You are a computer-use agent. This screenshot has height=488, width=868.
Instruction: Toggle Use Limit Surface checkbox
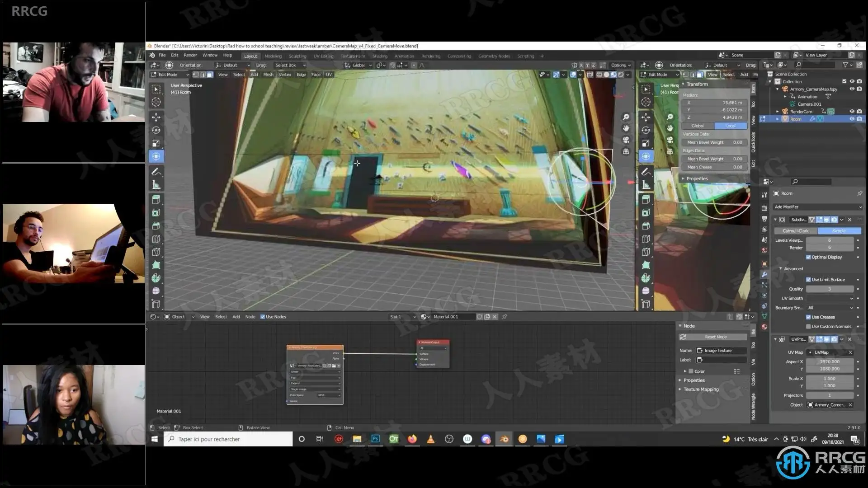point(808,280)
